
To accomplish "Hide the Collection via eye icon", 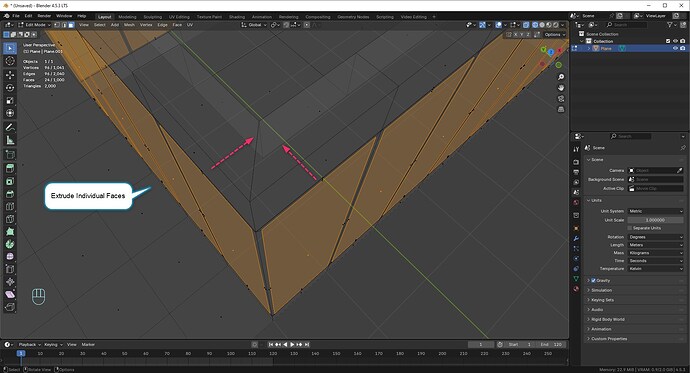I will (x=675, y=41).
